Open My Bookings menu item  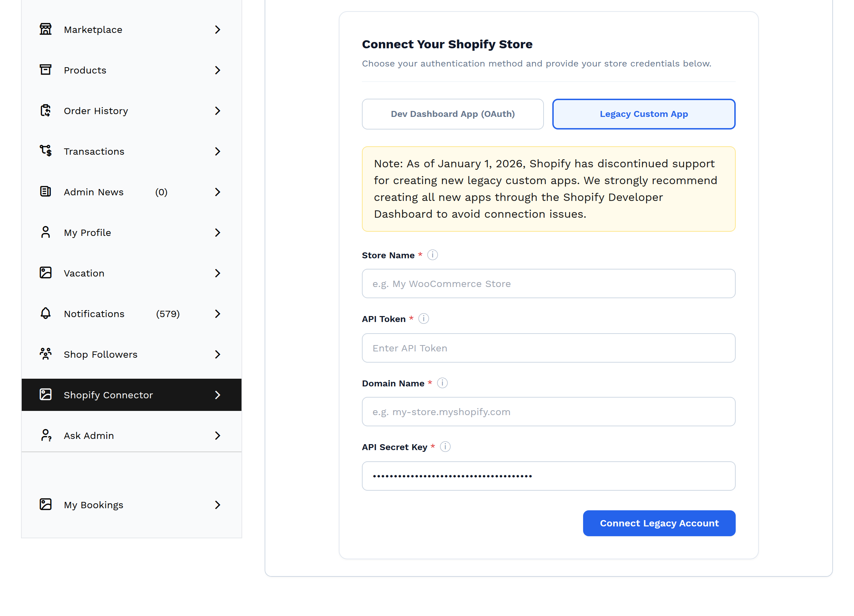coord(131,505)
